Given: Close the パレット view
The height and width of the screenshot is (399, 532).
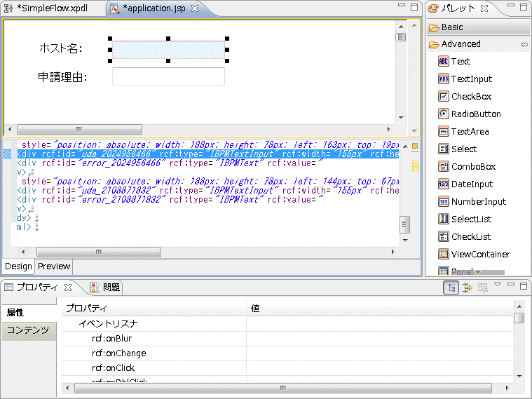Looking at the screenshot, I should coord(484,8).
